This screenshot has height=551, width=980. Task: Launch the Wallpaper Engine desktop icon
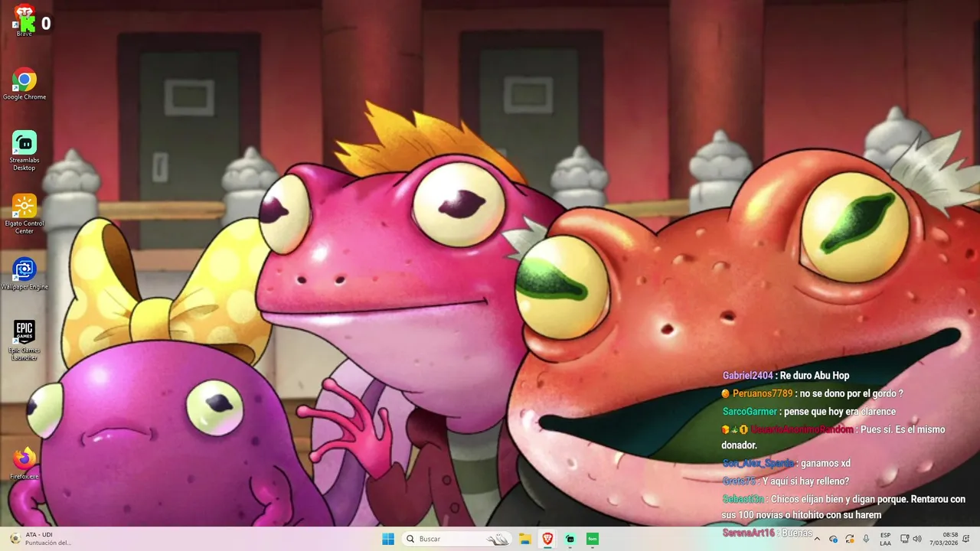[x=24, y=274]
